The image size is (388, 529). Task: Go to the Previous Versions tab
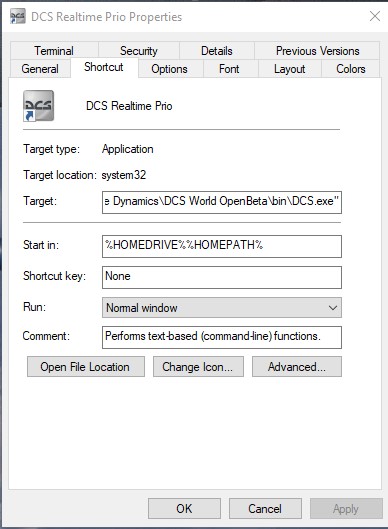(317, 51)
